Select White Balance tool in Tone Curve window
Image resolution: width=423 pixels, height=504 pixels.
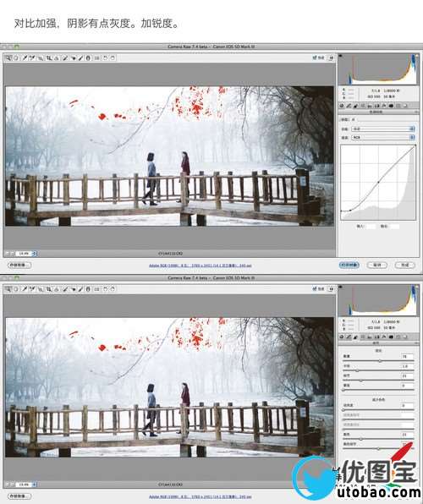[x=25, y=58]
